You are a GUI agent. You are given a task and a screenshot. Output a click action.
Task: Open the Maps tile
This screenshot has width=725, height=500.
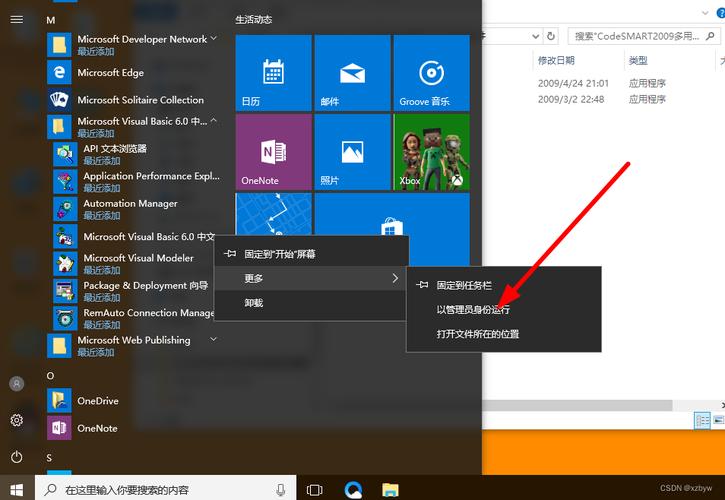(x=274, y=214)
